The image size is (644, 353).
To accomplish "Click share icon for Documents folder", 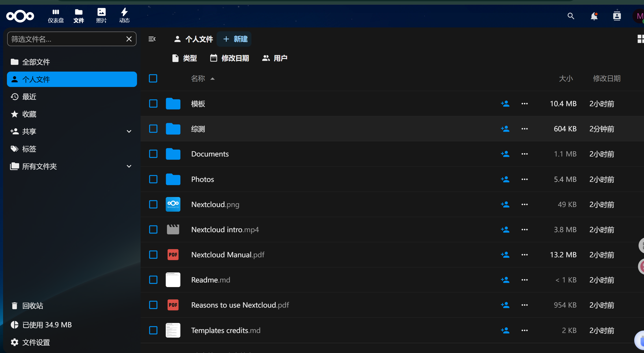I will pyautogui.click(x=505, y=154).
